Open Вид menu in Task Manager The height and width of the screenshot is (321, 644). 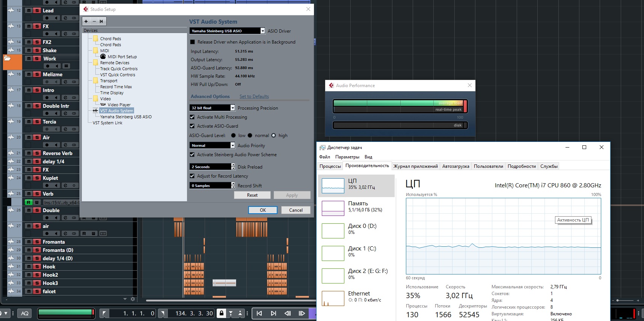click(x=368, y=157)
